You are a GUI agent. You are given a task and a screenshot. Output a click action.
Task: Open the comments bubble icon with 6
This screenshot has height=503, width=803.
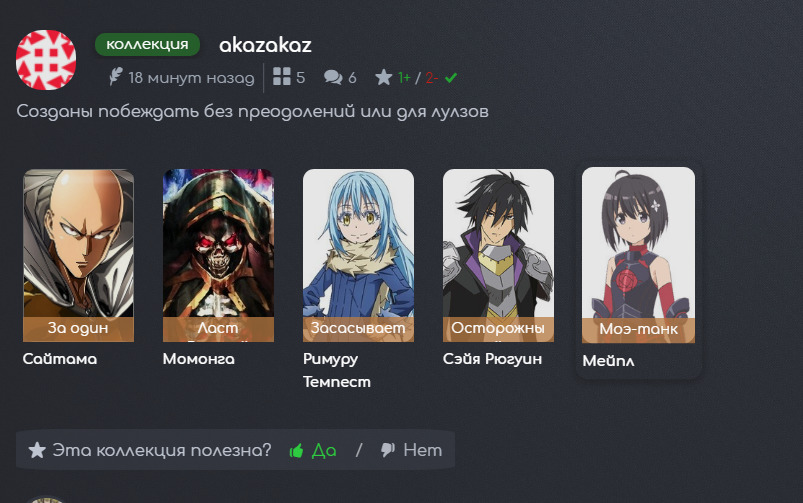pos(333,77)
